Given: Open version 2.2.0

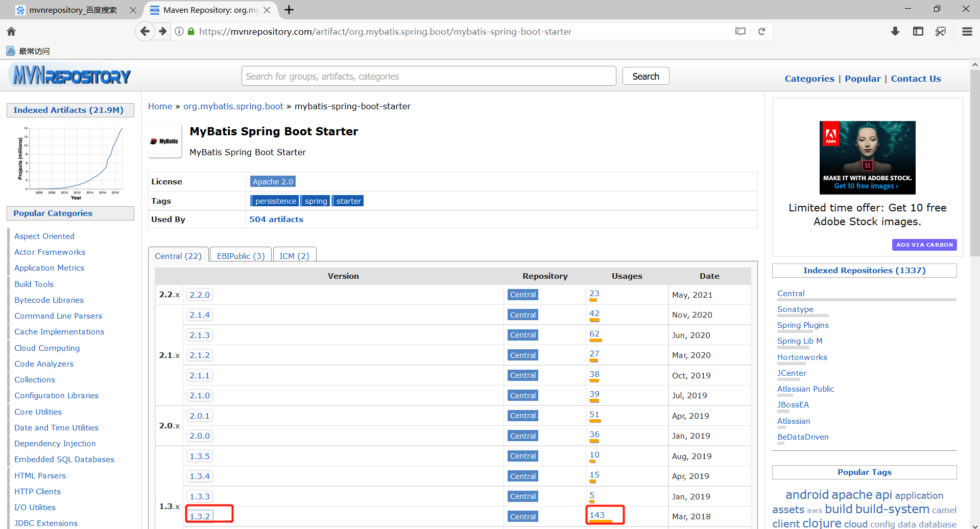Looking at the screenshot, I should 200,295.
